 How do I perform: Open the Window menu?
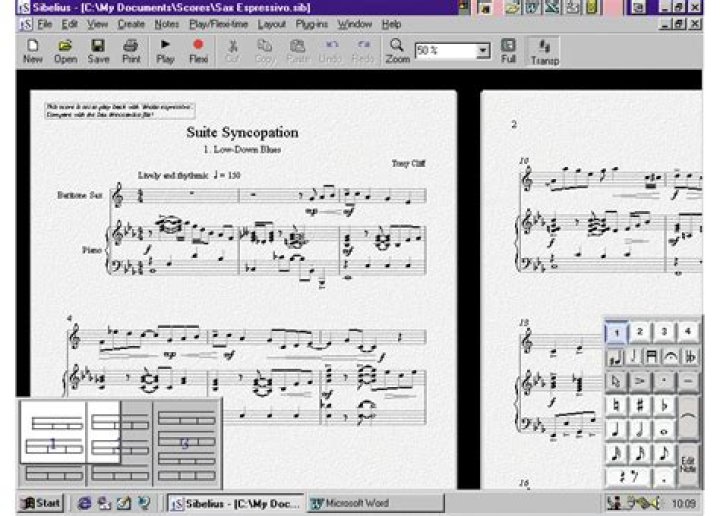tap(354, 24)
